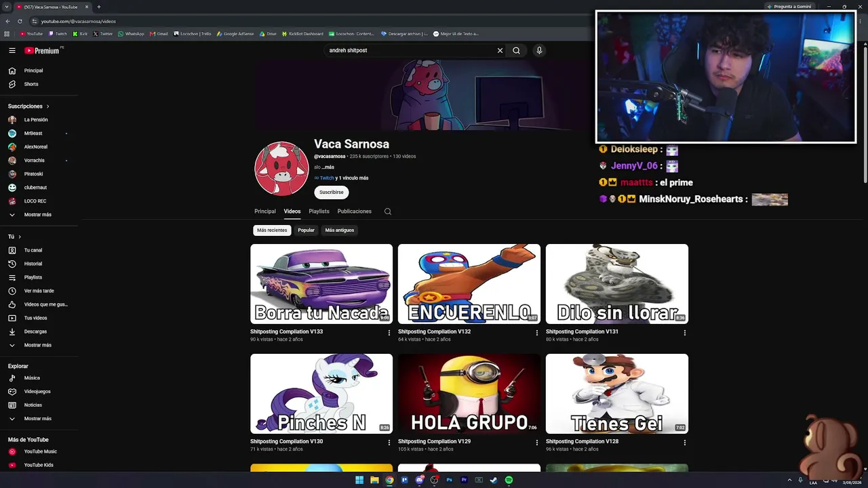The height and width of the screenshot is (488, 868).
Task: Play Shitposting Compilation V132 thumbnail
Action: (469, 284)
